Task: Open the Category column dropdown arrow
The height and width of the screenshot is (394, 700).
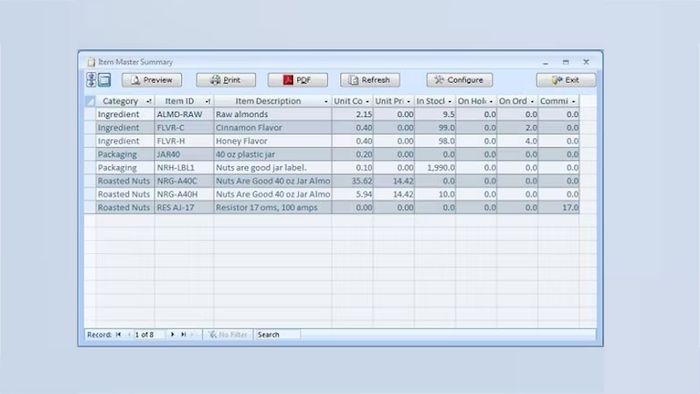Action: (149, 102)
